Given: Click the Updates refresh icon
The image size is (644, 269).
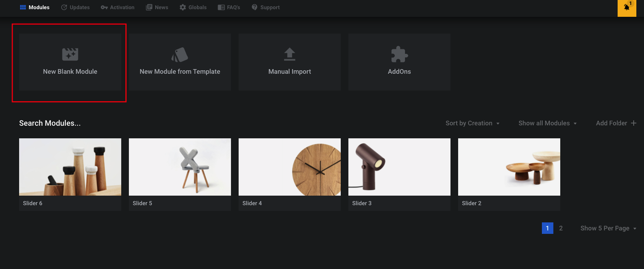Looking at the screenshot, I should (x=64, y=7).
